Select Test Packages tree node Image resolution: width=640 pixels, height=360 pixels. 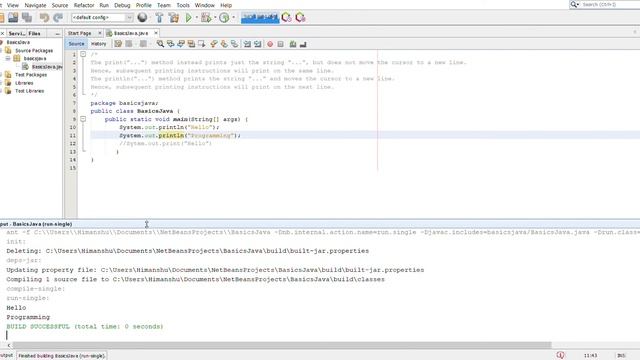point(31,75)
